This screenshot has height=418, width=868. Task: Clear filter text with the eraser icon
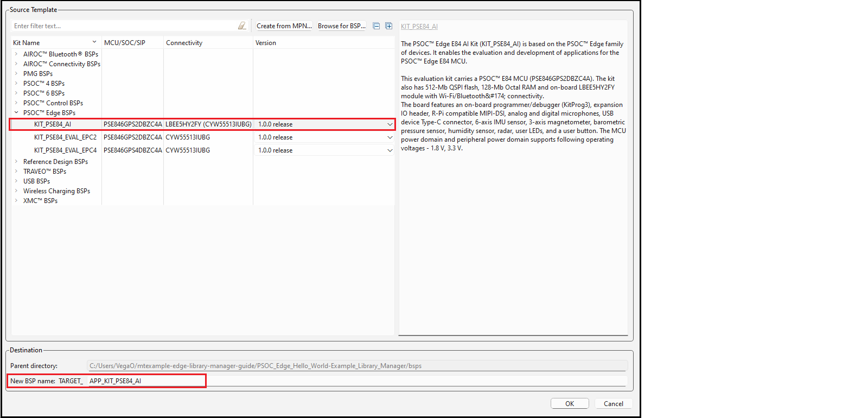(x=242, y=26)
